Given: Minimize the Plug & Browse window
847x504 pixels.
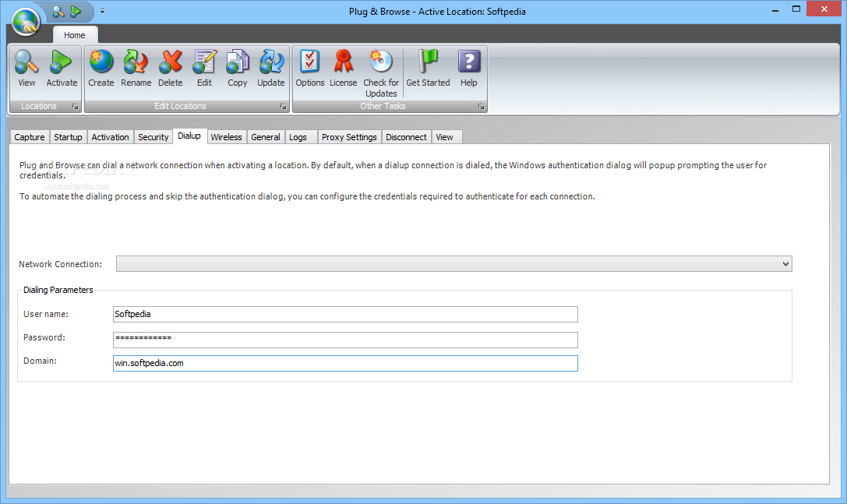Looking at the screenshot, I should tap(775, 9).
